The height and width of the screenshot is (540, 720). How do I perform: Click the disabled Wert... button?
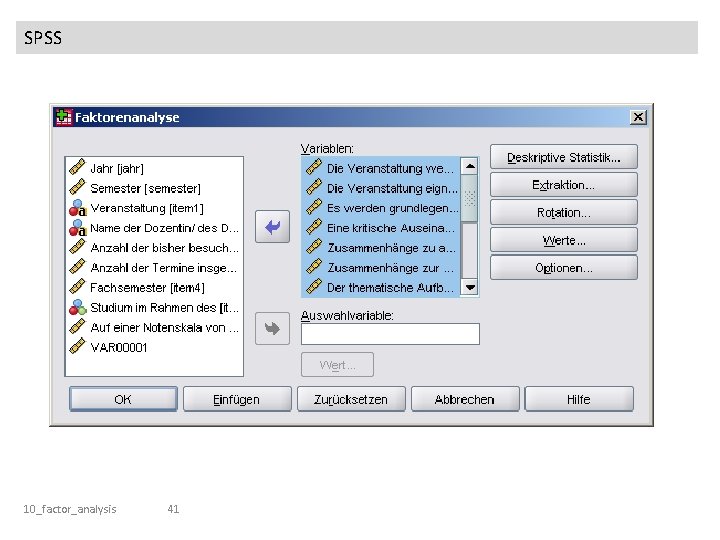click(337, 365)
